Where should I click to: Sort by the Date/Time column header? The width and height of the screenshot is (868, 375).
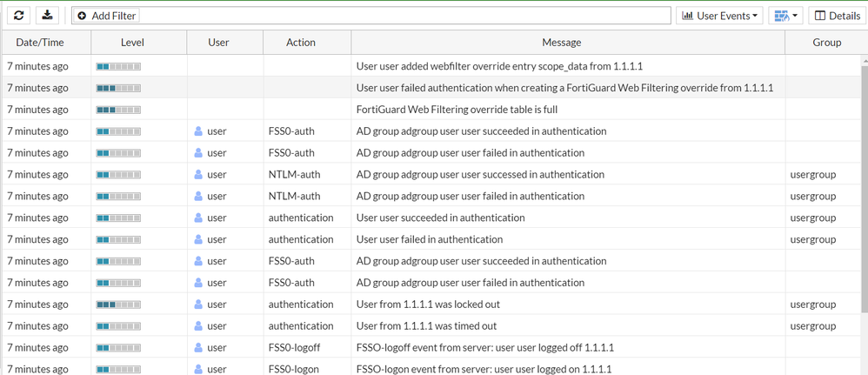(x=40, y=42)
